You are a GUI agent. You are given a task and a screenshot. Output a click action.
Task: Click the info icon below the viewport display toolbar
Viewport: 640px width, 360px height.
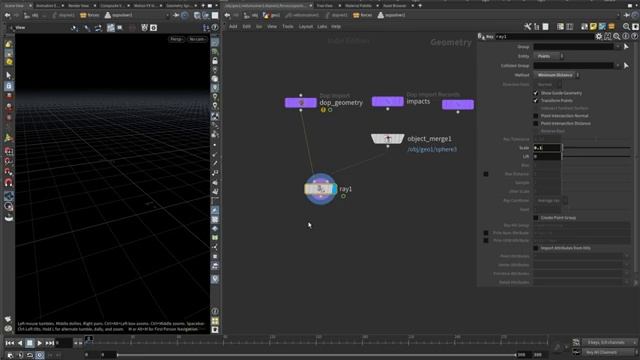tap(215, 311)
